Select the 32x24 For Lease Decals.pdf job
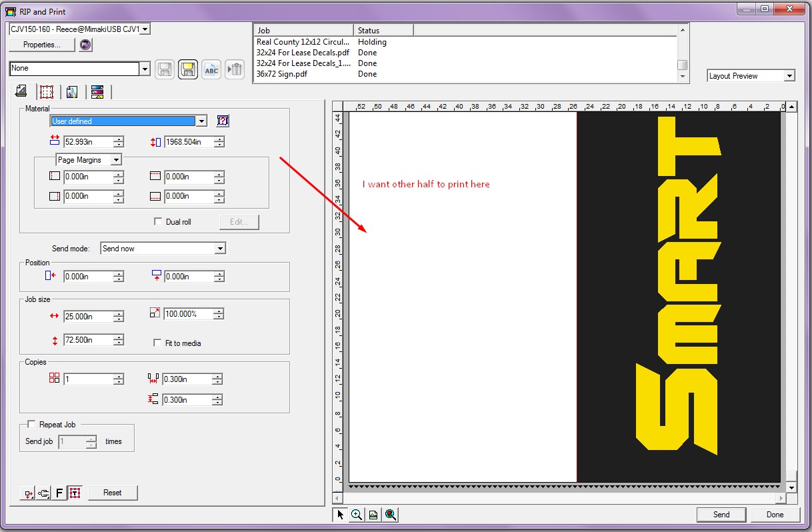 [303, 53]
